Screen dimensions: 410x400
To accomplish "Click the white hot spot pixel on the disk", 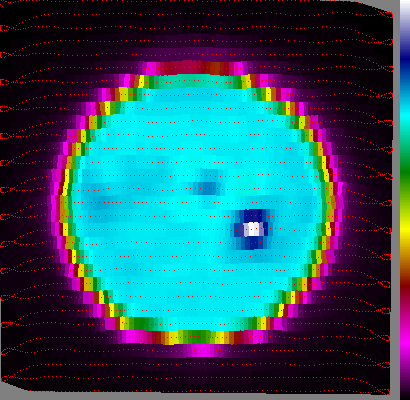I will point(253,229).
